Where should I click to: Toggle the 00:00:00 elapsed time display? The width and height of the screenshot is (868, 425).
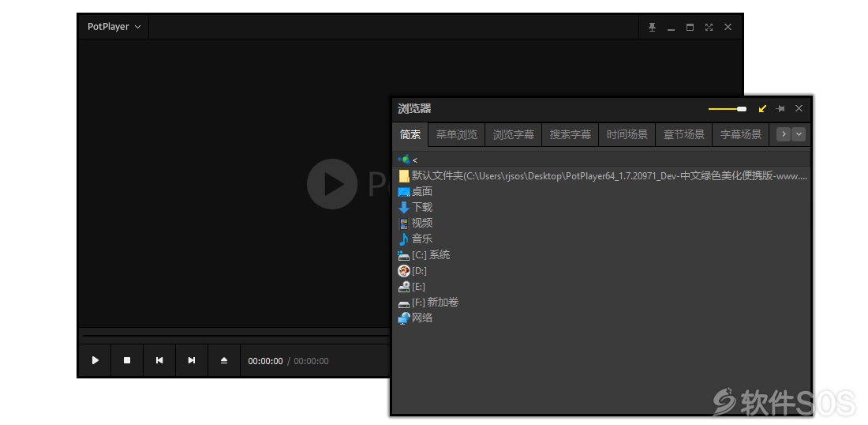[265, 361]
